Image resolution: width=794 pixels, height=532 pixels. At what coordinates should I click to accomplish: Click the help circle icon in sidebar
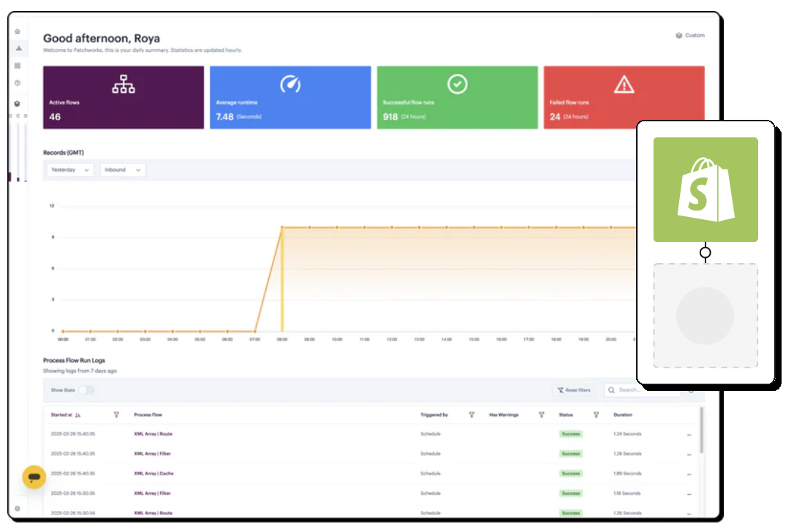18,83
